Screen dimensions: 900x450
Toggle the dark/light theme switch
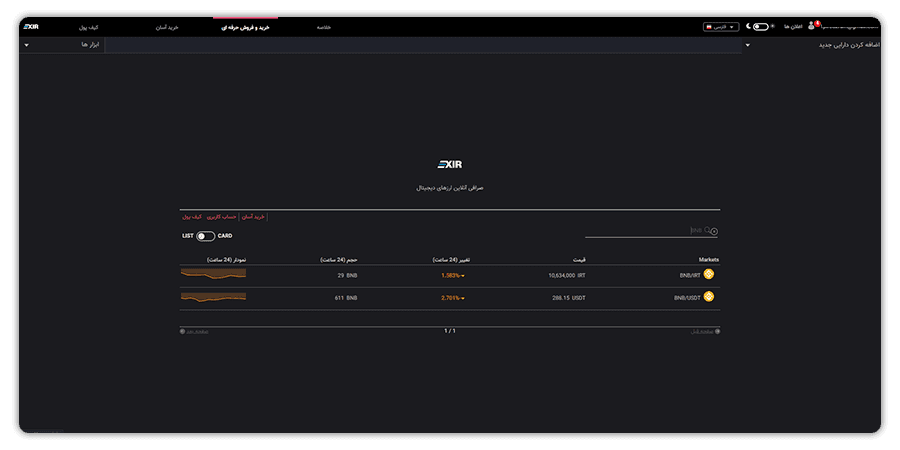tap(761, 26)
